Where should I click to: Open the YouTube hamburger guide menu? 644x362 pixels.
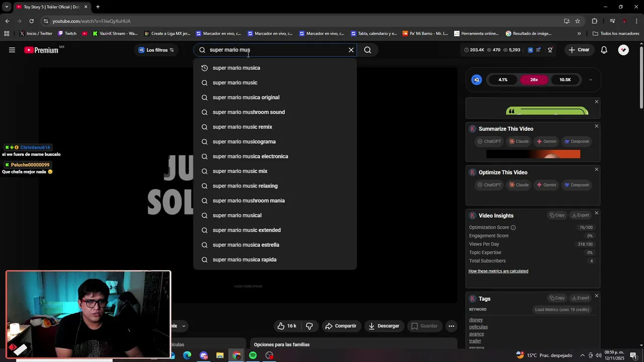click(x=12, y=50)
